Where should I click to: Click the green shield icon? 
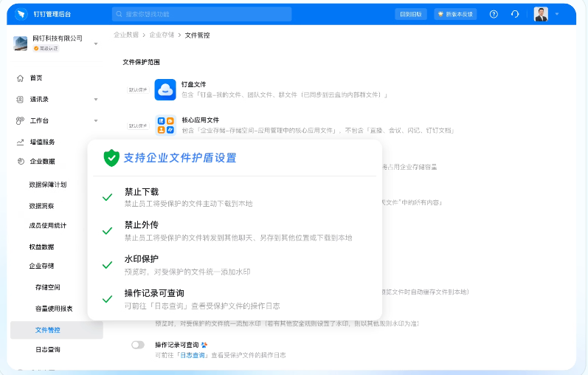pos(111,158)
